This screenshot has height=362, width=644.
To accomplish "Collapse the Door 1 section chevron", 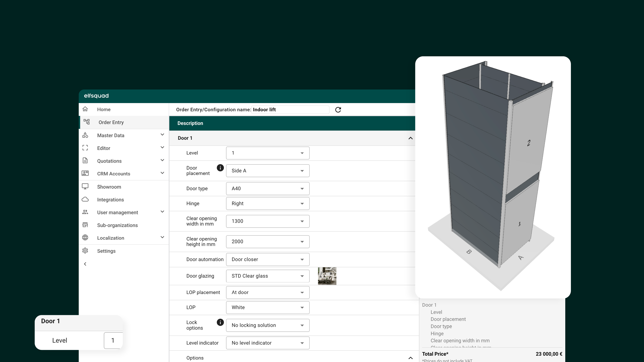I will (410, 138).
